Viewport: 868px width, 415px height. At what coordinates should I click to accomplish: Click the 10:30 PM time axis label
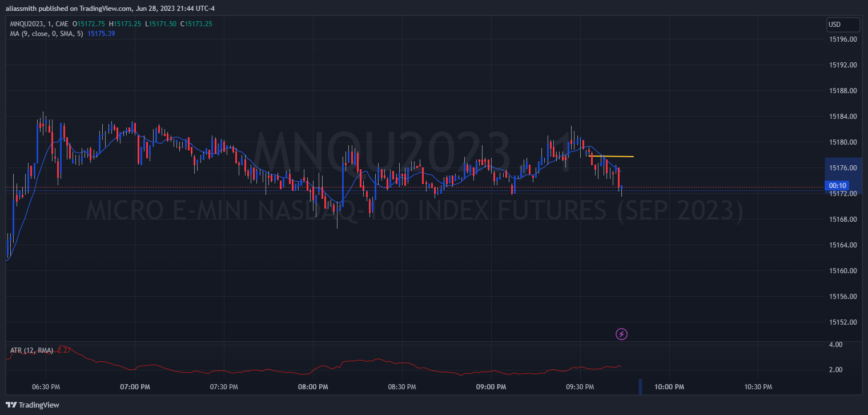(758, 387)
